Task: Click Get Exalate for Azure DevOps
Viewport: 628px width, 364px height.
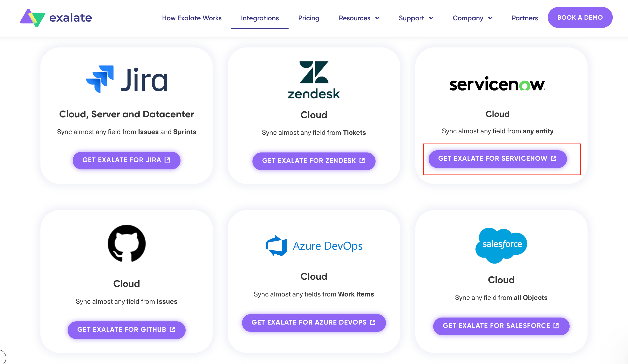Action: pyautogui.click(x=314, y=323)
